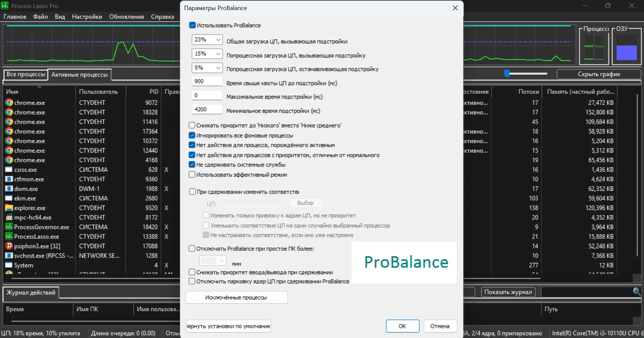The height and width of the screenshot is (338, 644).
Task: Select the System process icon
Action: [9, 265]
